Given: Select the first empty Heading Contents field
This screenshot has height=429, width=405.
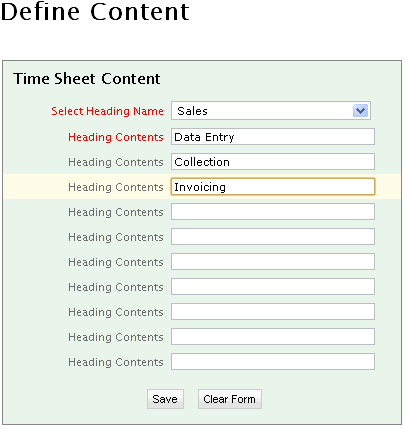Looking at the screenshot, I should point(273,212).
